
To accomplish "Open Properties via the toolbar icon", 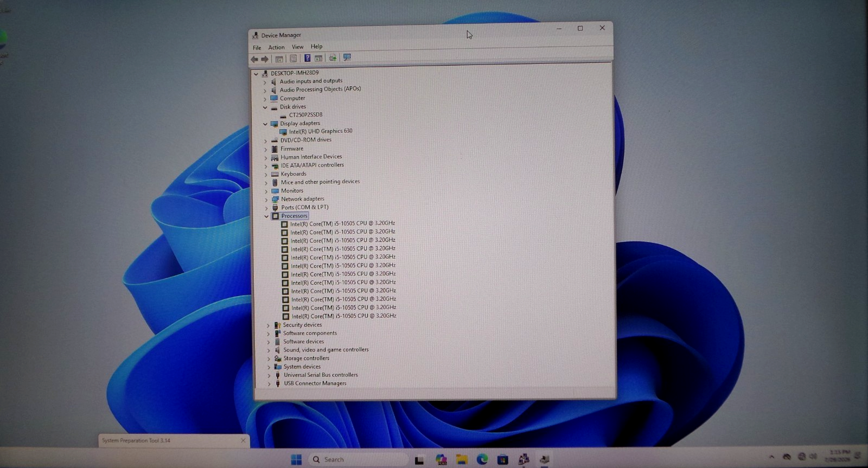I will point(293,59).
